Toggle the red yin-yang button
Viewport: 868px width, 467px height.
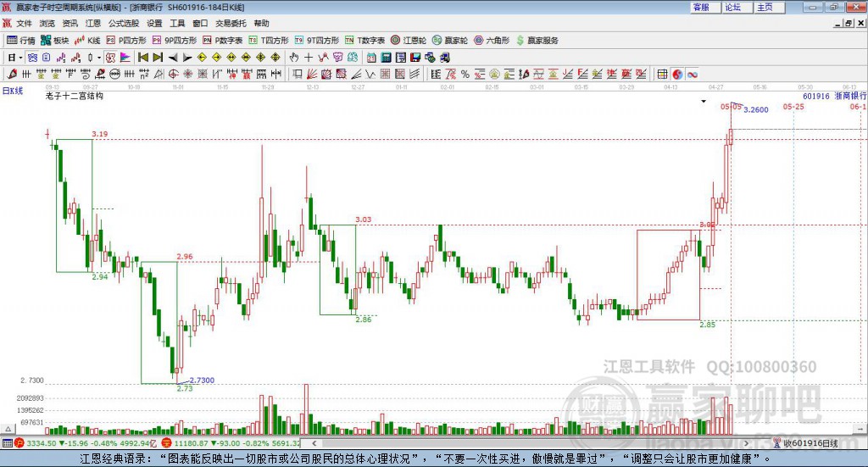(677, 74)
